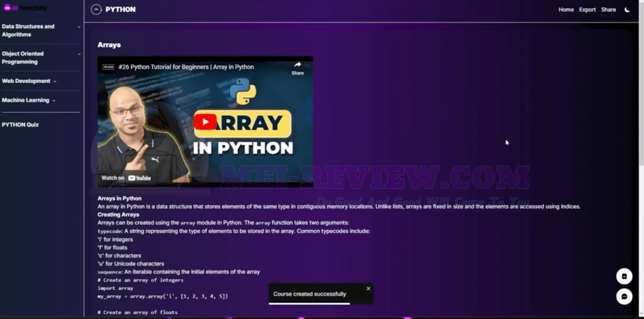Open Watch on YouTube link
Screen dimensions: 644x319
pyautogui.click(x=126, y=178)
